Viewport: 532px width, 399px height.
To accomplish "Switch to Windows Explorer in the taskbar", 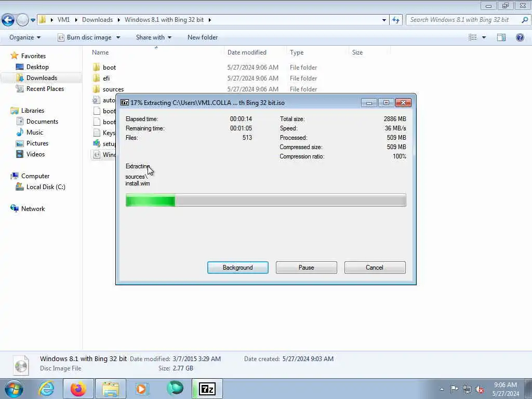I will pos(111,389).
